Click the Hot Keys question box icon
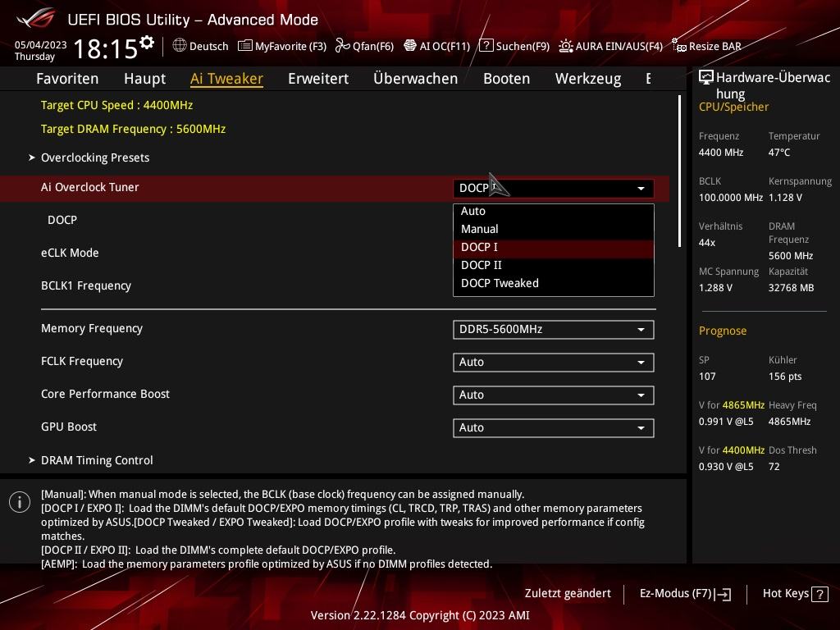Image resolution: width=840 pixels, height=630 pixels. 819,594
